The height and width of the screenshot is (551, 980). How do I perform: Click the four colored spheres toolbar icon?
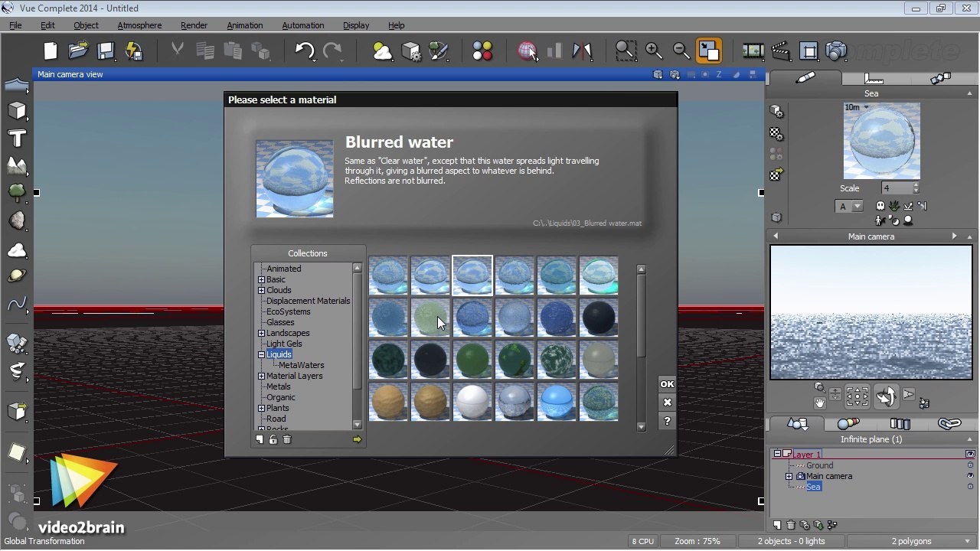pyautogui.click(x=482, y=51)
